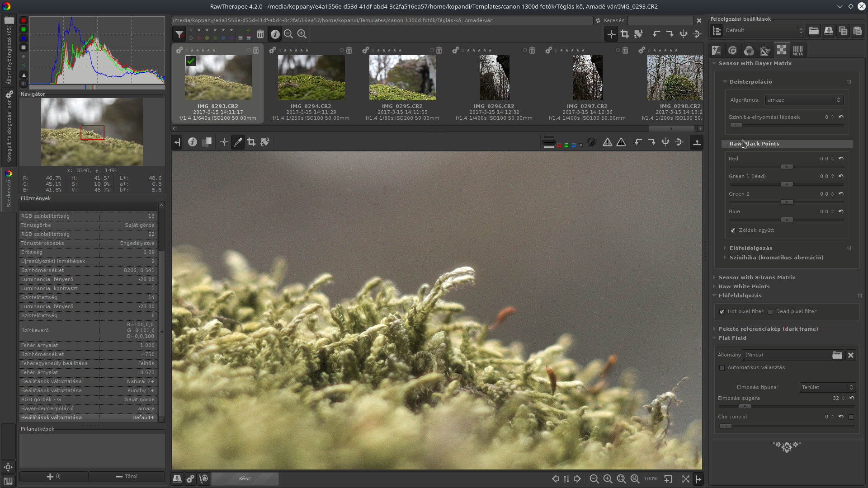Open the Default profile dropdown

(764, 31)
